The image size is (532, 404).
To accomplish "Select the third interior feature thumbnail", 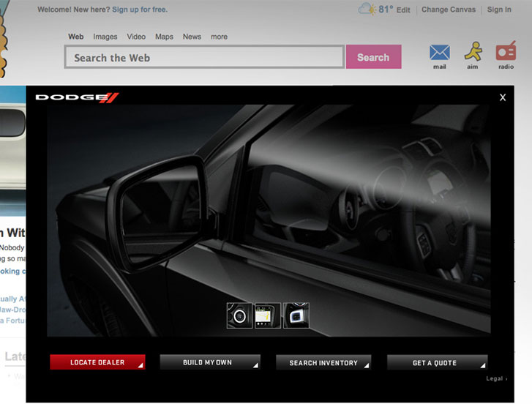I will click(296, 315).
